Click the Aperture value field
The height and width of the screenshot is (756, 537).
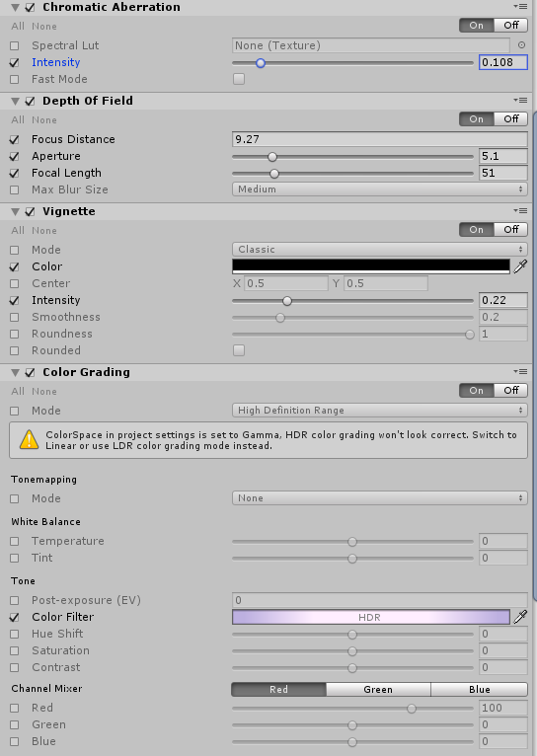click(x=503, y=156)
